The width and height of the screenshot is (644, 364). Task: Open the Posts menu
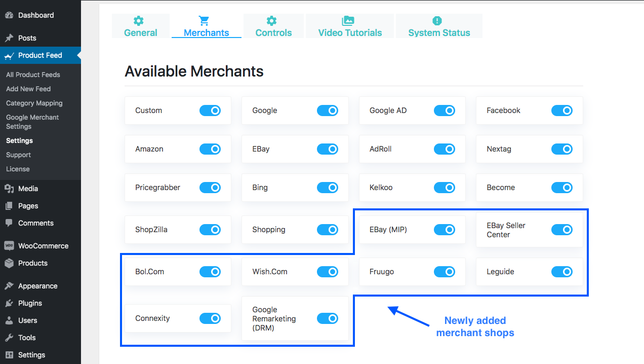click(41, 38)
